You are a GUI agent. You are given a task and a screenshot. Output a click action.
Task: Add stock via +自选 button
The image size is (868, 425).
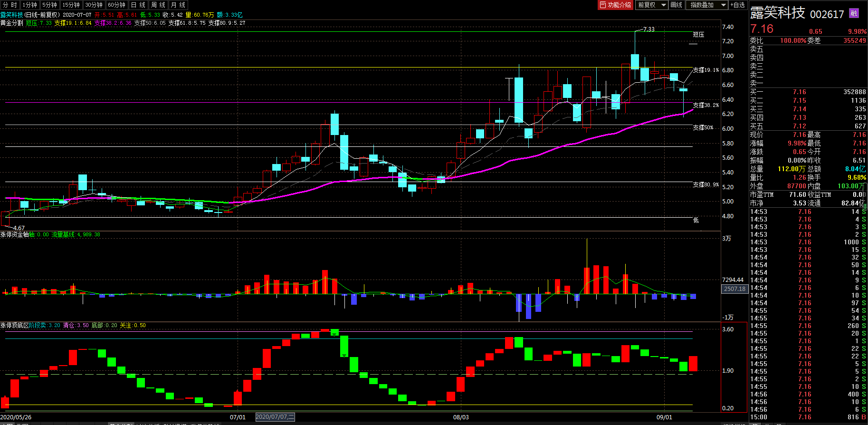(x=738, y=5)
